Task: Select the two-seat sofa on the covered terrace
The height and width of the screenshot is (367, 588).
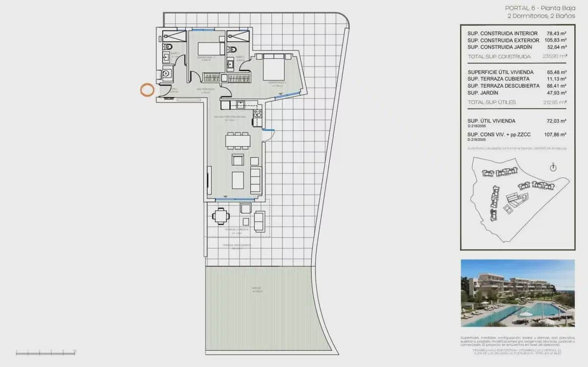Action: [x=260, y=221]
